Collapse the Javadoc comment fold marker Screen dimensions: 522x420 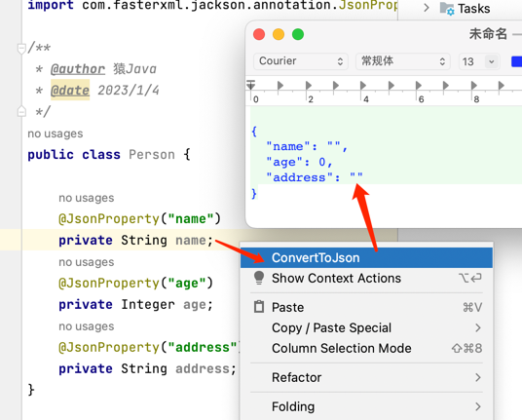pyautogui.click(x=21, y=49)
